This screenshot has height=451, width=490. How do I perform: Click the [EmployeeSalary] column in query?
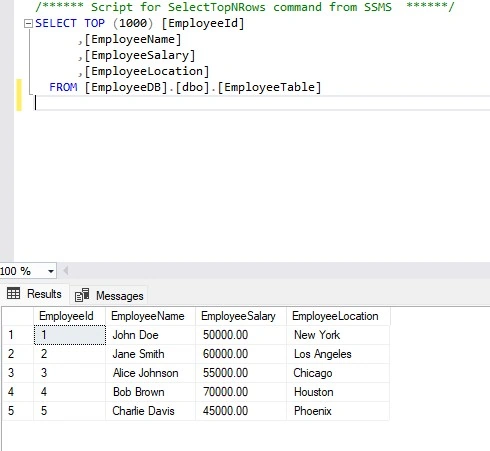tap(140, 55)
